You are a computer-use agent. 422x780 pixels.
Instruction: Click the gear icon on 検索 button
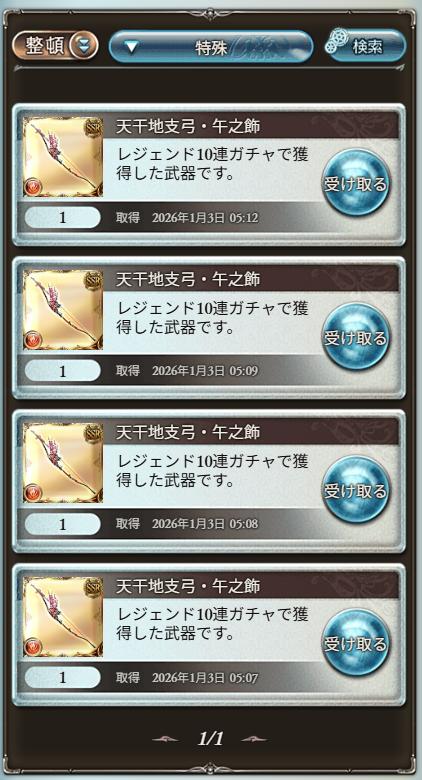pos(335,42)
